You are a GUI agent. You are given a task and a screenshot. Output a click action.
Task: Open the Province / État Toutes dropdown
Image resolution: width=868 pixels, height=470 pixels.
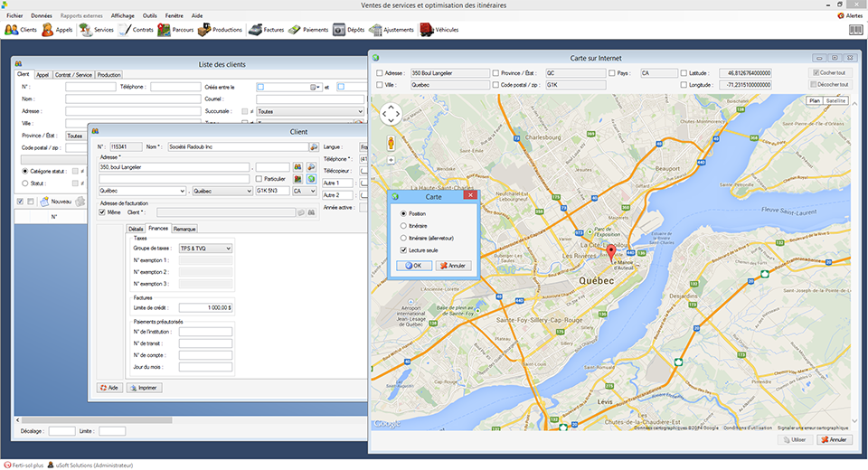(76, 136)
